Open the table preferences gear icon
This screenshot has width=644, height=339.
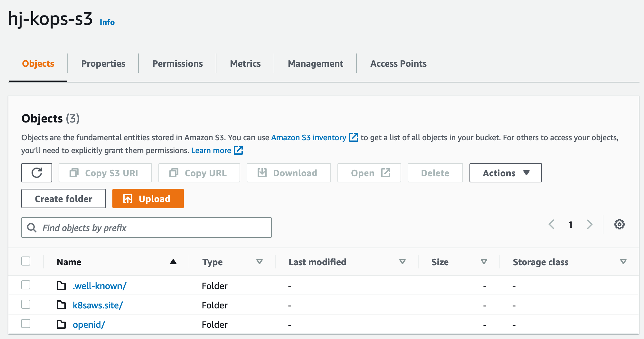click(x=619, y=224)
